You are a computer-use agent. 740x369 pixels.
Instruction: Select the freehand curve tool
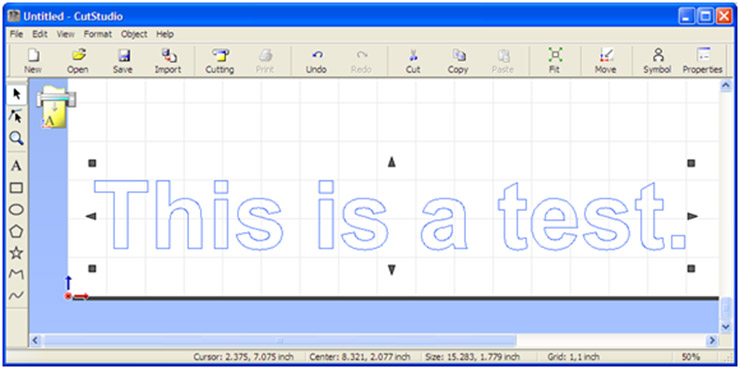[17, 295]
